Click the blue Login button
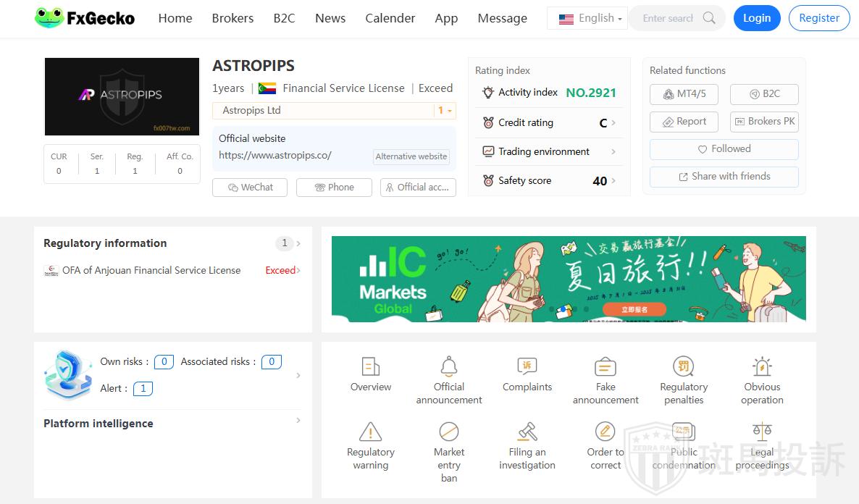 tap(756, 18)
